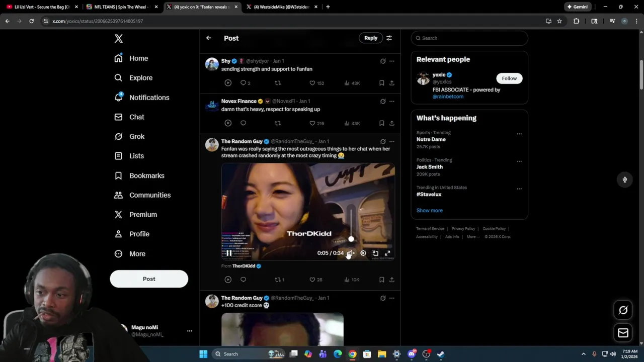Click the Reply button in the header
Screen dimensions: 644x362
[x=371, y=38]
